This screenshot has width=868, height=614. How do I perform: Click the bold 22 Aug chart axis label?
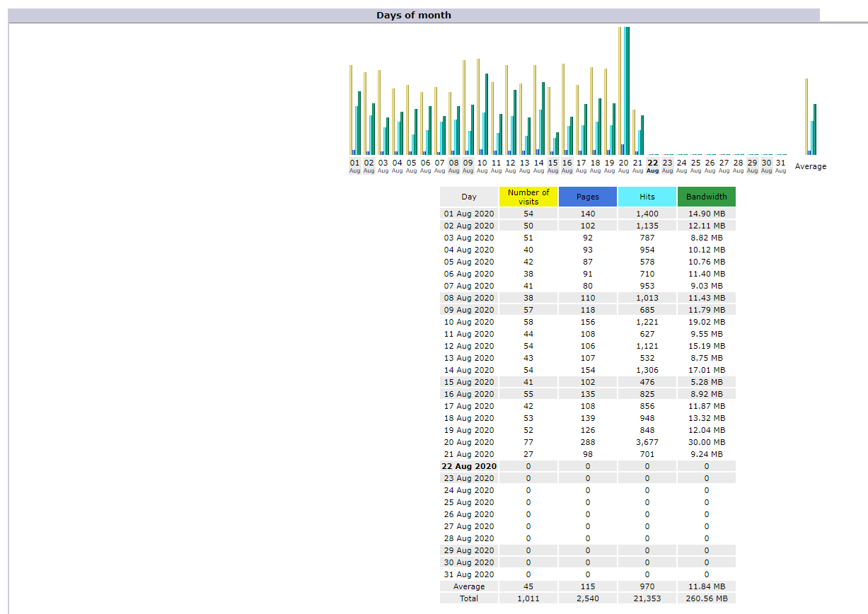pyautogui.click(x=652, y=166)
